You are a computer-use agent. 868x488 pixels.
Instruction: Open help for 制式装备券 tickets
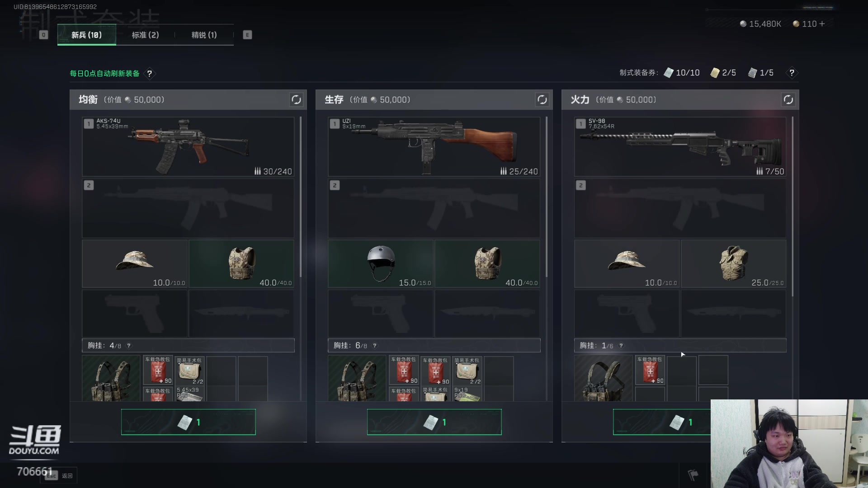pos(792,73)
